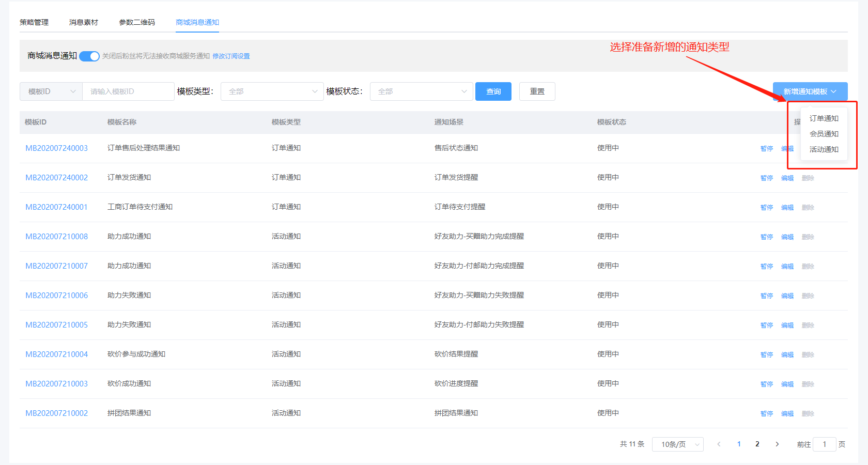This screenshot has height=465, width=868.
Task: Click the 查询 search button
Action: pyautogui.click(x=493, y=91)
